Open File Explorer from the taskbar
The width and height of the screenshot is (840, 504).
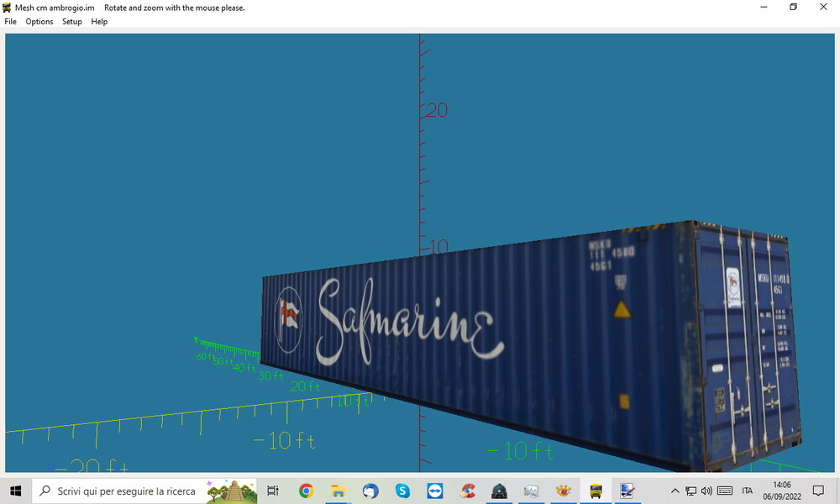pyautogui.click(x=338, y=491)
